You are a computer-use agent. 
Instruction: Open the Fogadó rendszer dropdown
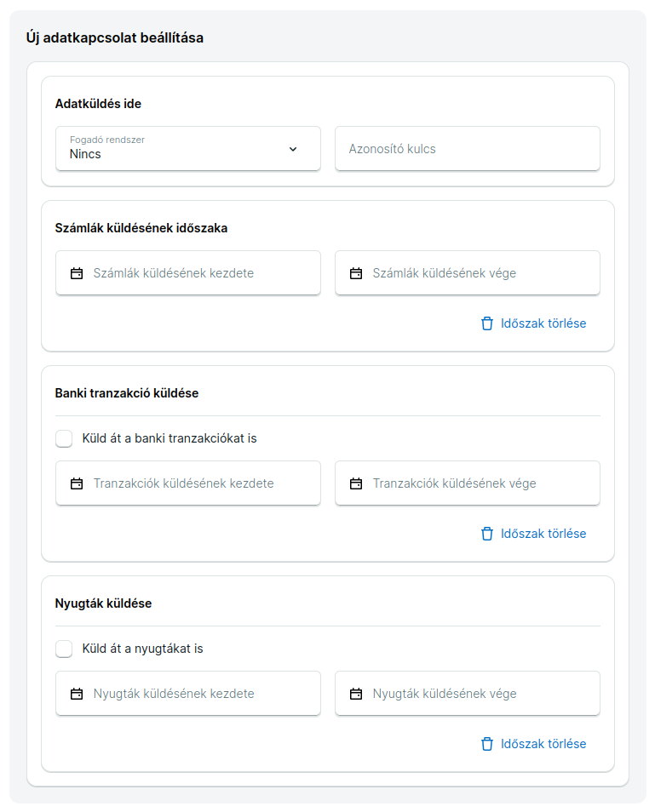187,149
